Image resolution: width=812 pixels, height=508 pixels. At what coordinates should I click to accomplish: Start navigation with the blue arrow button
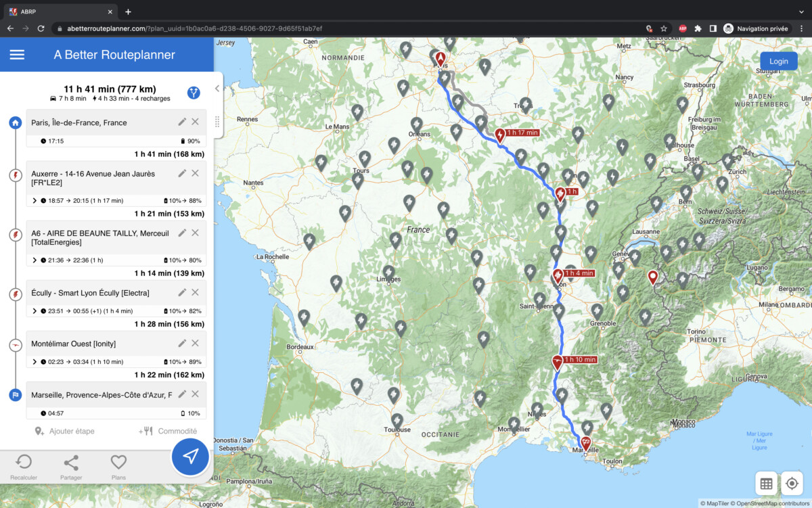[190, 457]
